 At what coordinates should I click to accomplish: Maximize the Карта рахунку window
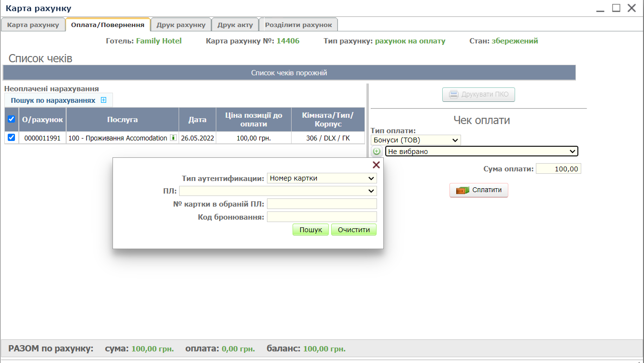click(616, 8)
